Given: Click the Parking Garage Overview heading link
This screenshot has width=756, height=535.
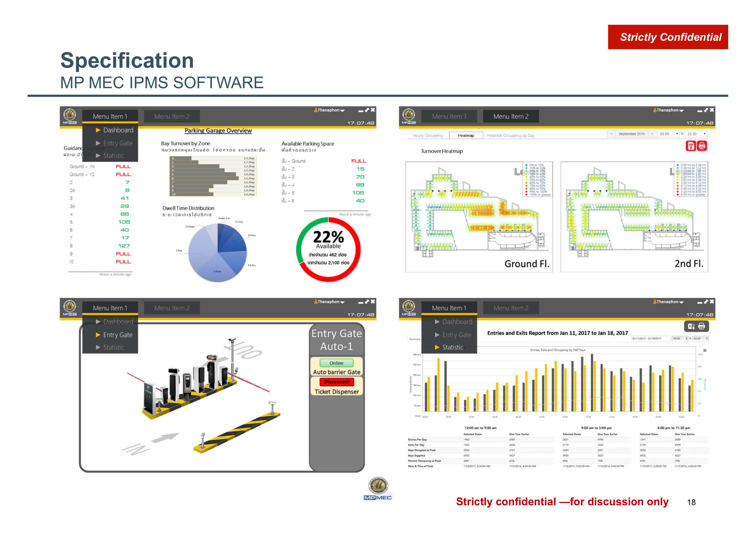Looking at the screenshot, I should tap(218, 130).
